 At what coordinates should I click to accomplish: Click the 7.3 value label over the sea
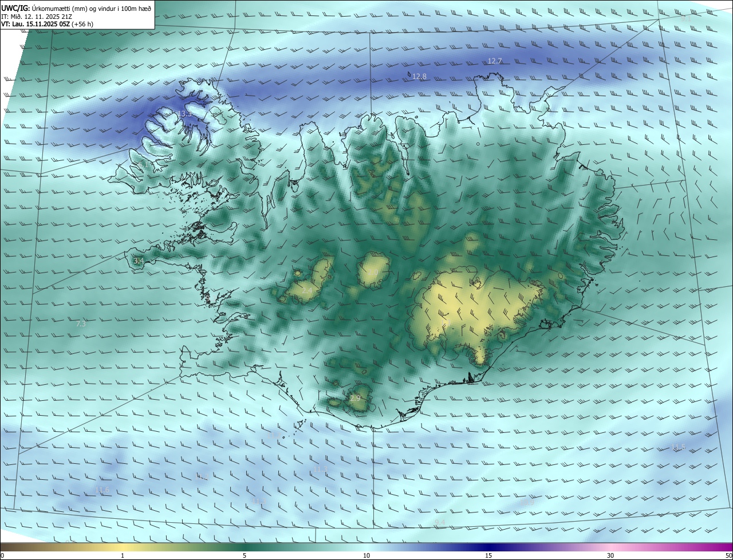81,324
